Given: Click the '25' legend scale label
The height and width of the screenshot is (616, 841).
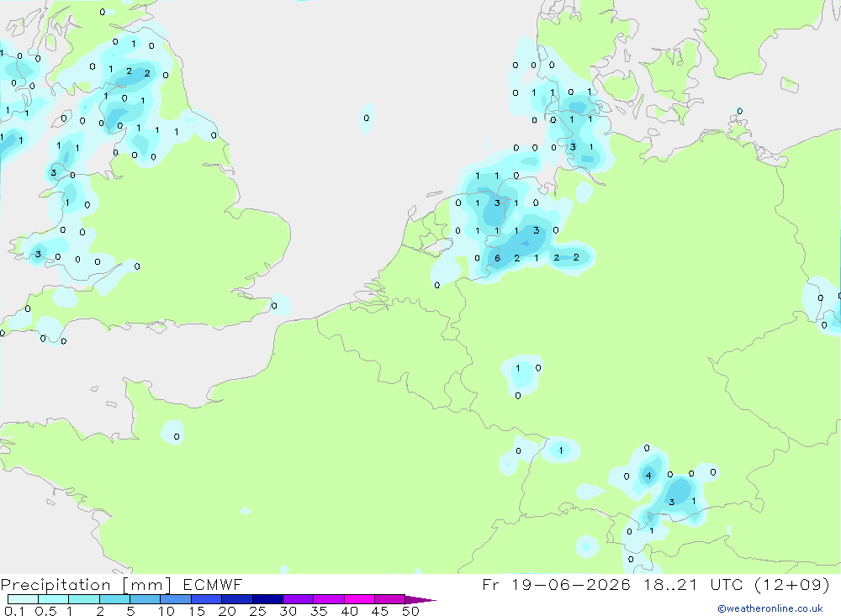Looking at the screenshot, I should (258, 611).
